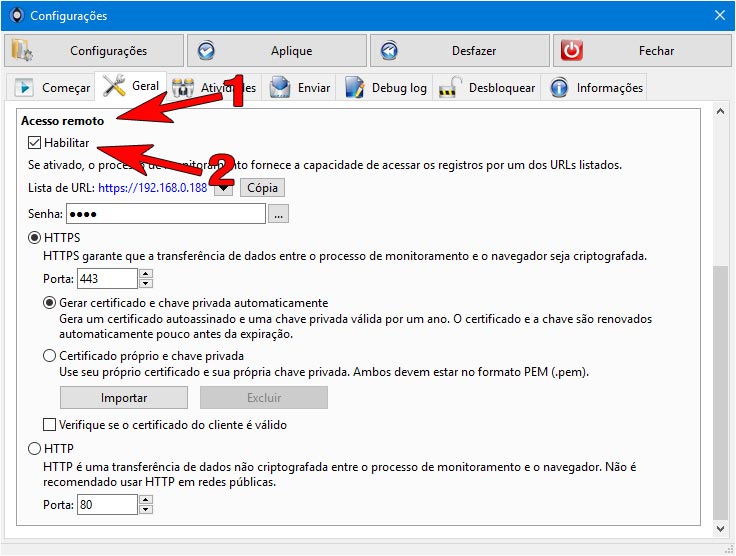Screen dimensions: 736x556
Task: Open the Começar tab play icon
Action: [x=24, y=88]
